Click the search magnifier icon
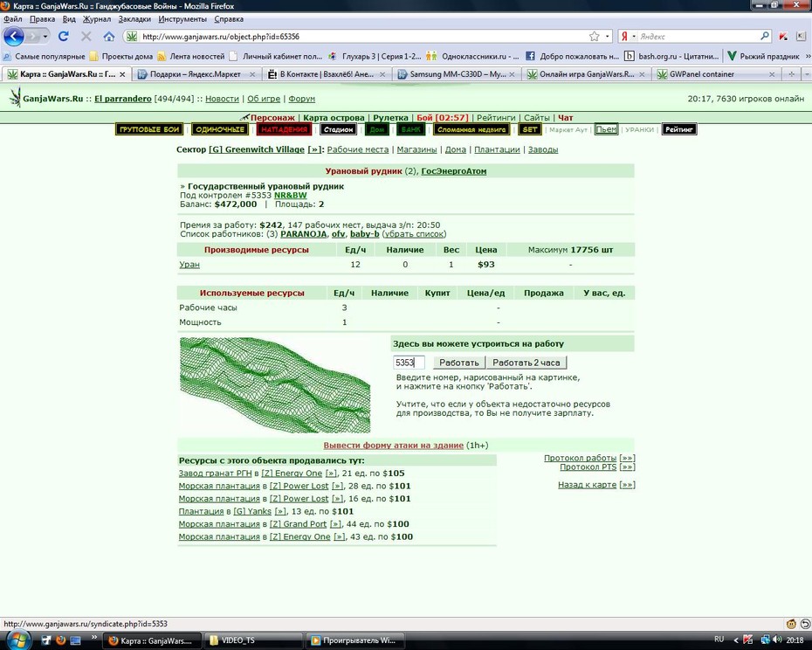This screenshot has height=650, width=812. click(764, 37)
